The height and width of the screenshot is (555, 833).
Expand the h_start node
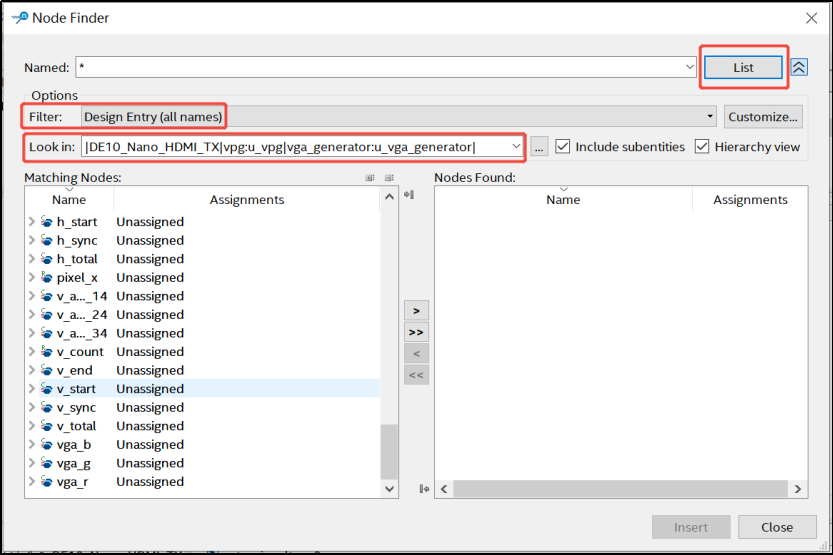tap(31, 221)
